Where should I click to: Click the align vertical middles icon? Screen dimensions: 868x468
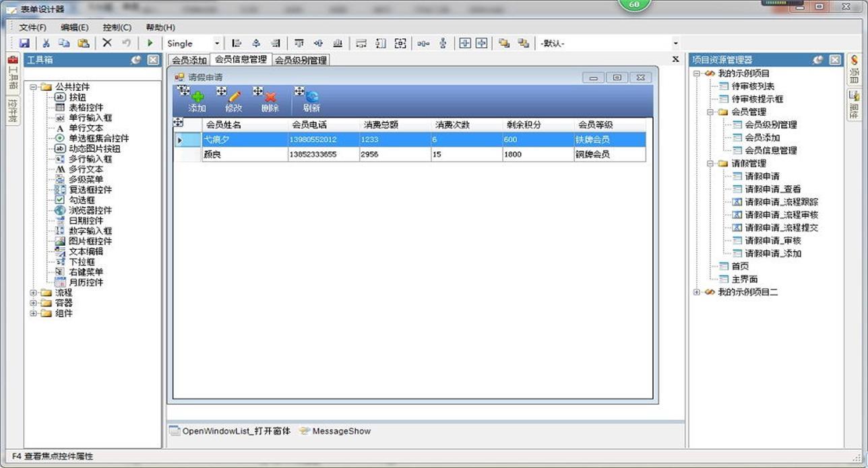click(318, 43)
